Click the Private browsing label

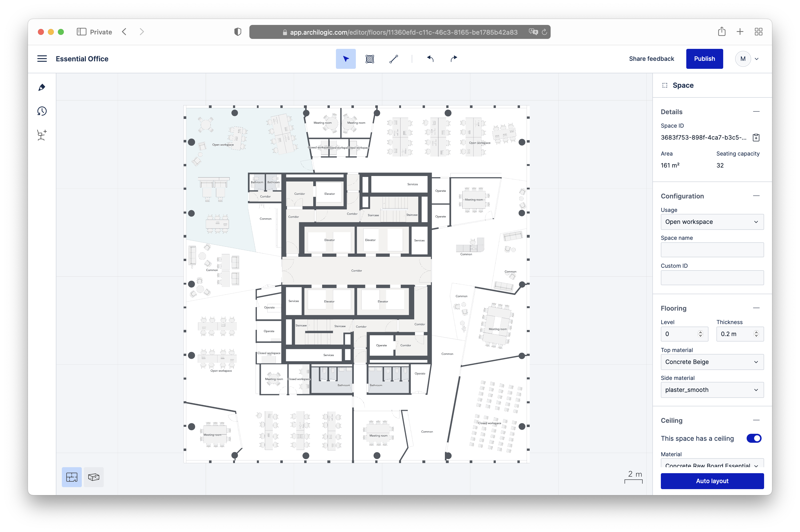pyautogui.click(x=101, y=32)
